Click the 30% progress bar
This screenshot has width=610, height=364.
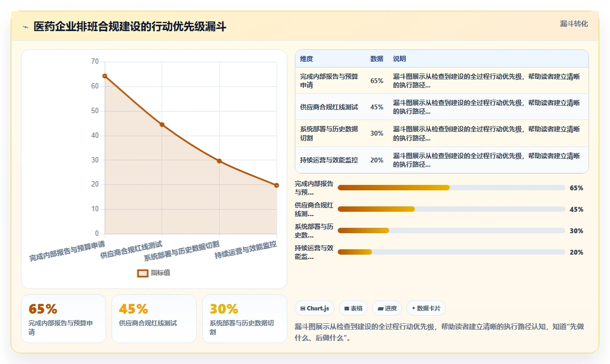click(451, 231)
